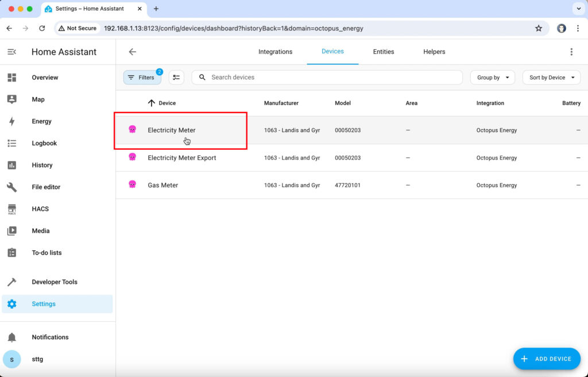
Task: Click model 00050203 in Electricity Meter Export row
Action: 347,158
